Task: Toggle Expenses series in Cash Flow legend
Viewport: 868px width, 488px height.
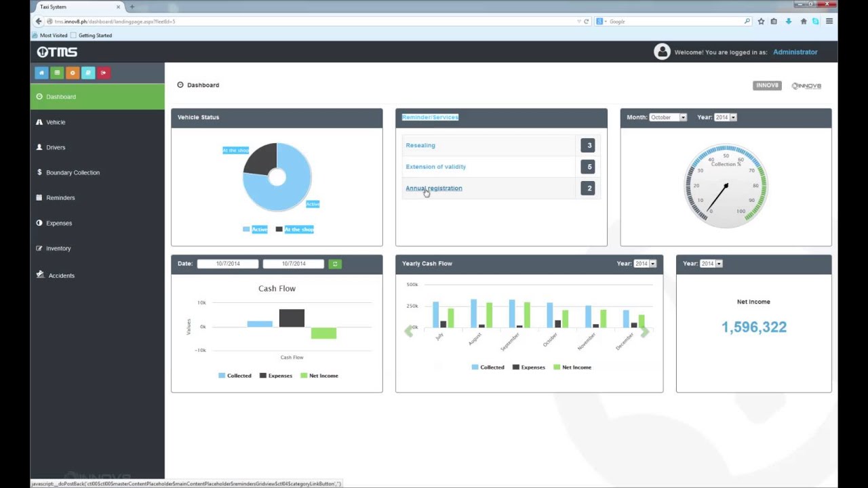Action: click(x=275, y=375)
